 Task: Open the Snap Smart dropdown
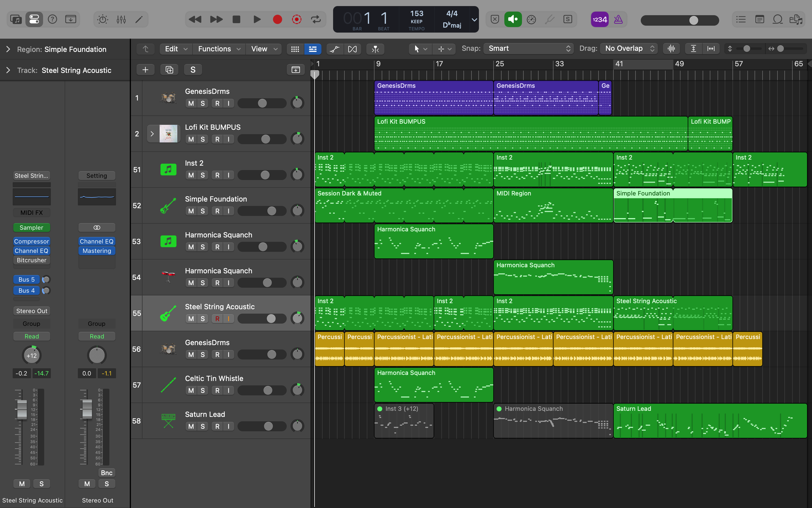529,48
